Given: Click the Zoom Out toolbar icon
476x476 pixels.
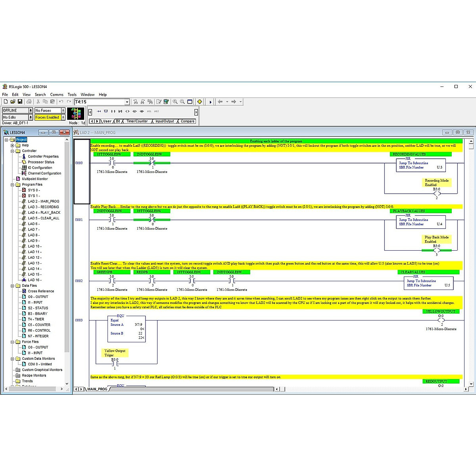Looking at the screenshot, I should point(182,102).
